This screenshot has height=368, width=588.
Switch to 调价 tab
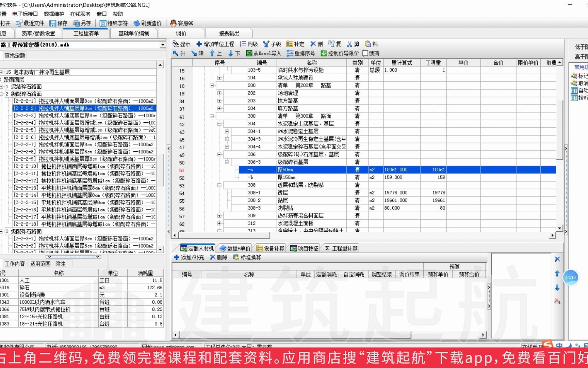pyautogui.click(x=181, y=33)
